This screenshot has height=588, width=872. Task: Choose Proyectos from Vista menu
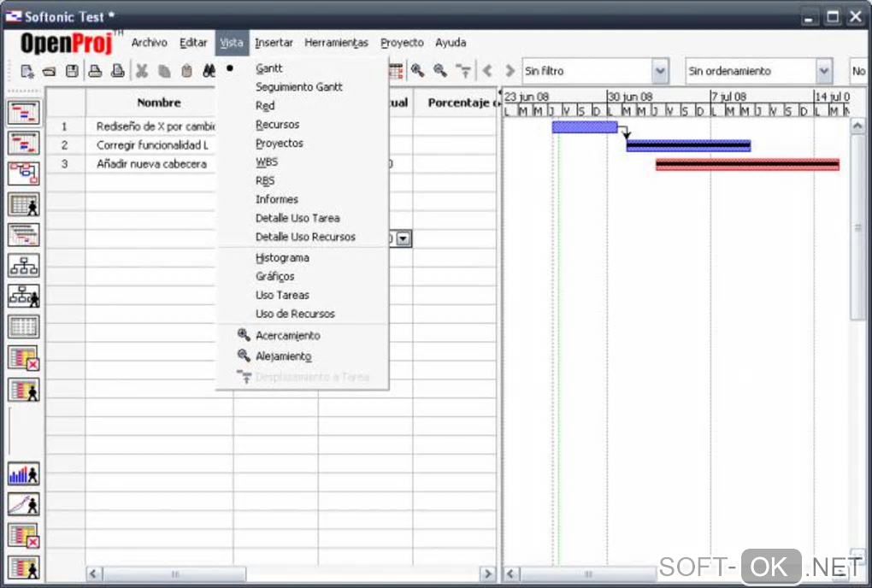[302, 143]
